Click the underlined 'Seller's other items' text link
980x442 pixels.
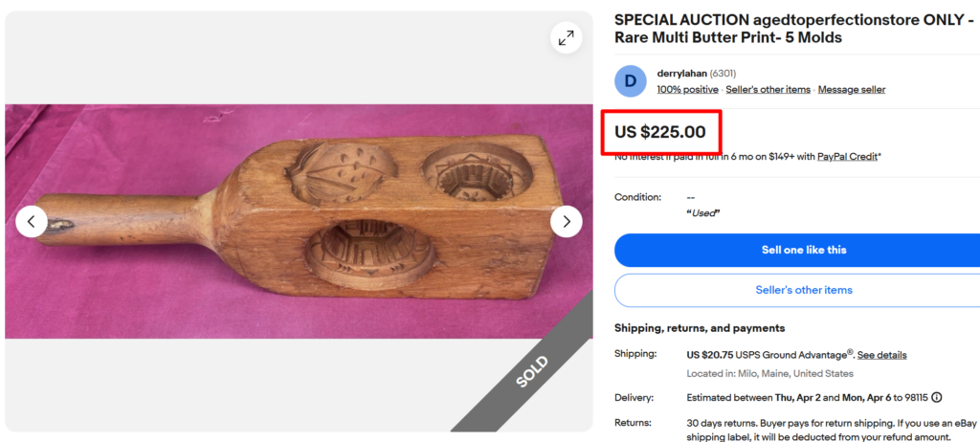[x=768, y=90]
